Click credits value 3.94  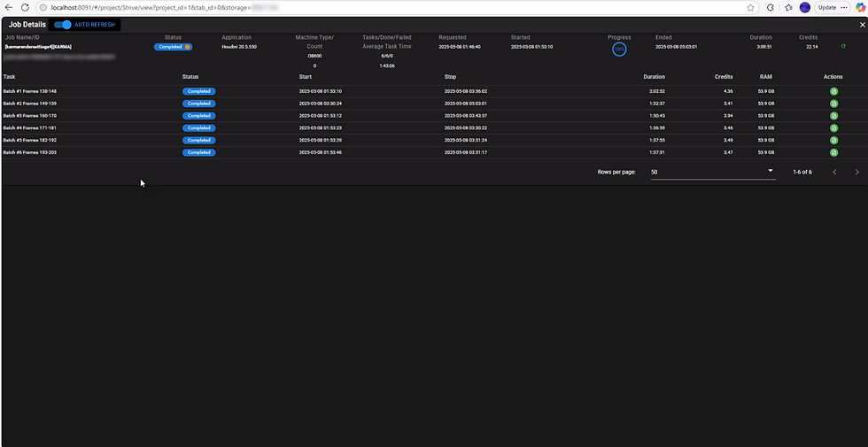728,116
